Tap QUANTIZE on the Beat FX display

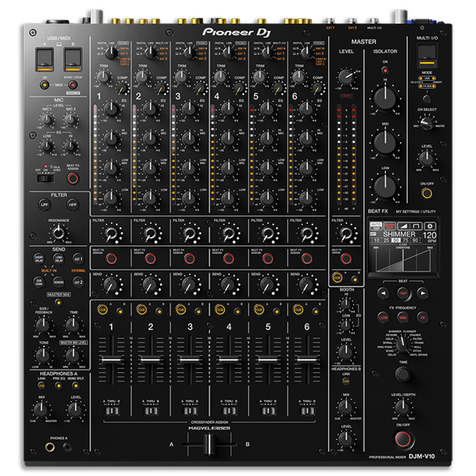pyautogui.click(x=390, y=226)
